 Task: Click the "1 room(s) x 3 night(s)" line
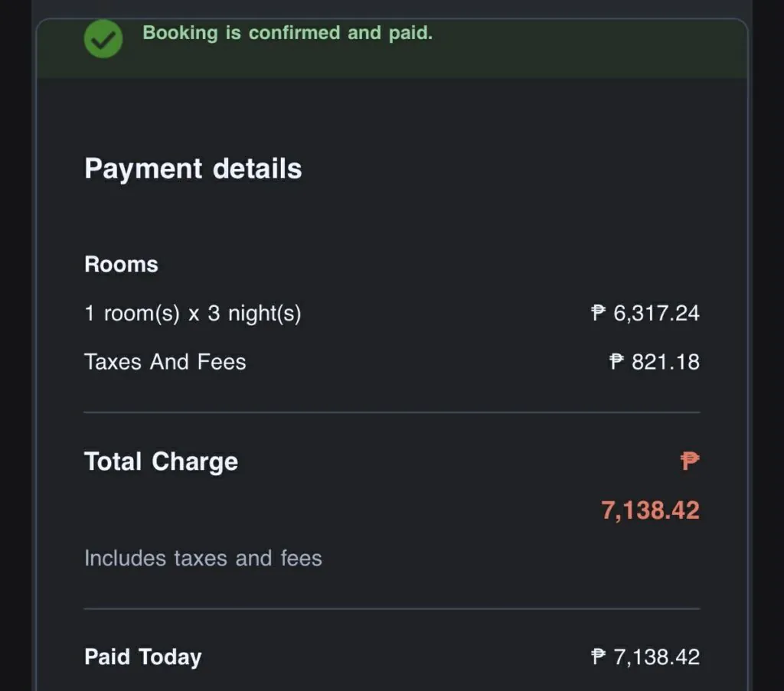tap(192, 313)
